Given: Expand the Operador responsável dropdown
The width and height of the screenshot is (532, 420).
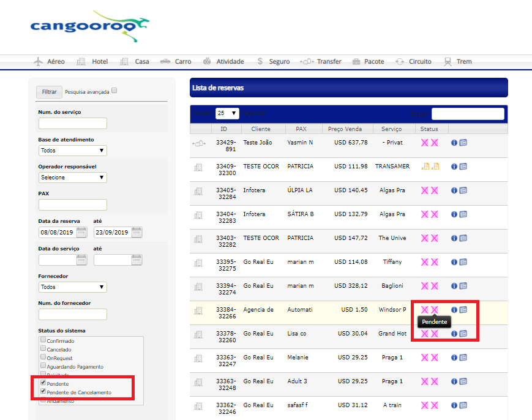Looking at the screenshot, I should click(72, 178).
